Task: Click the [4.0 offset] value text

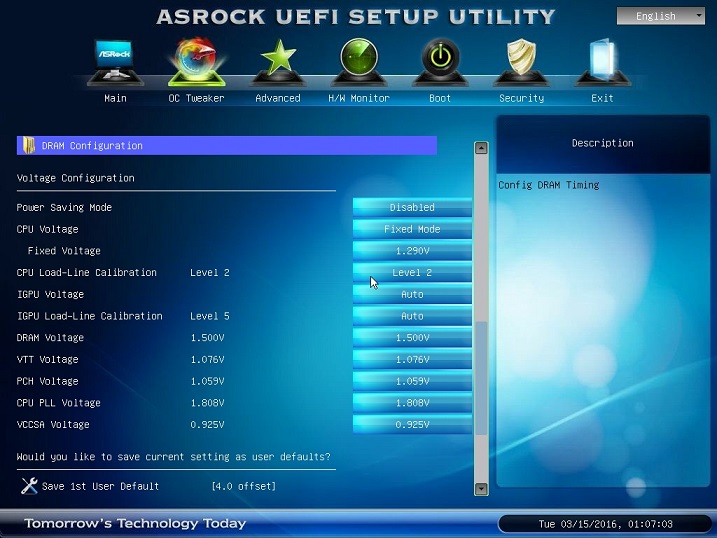Action: [244, 486]
